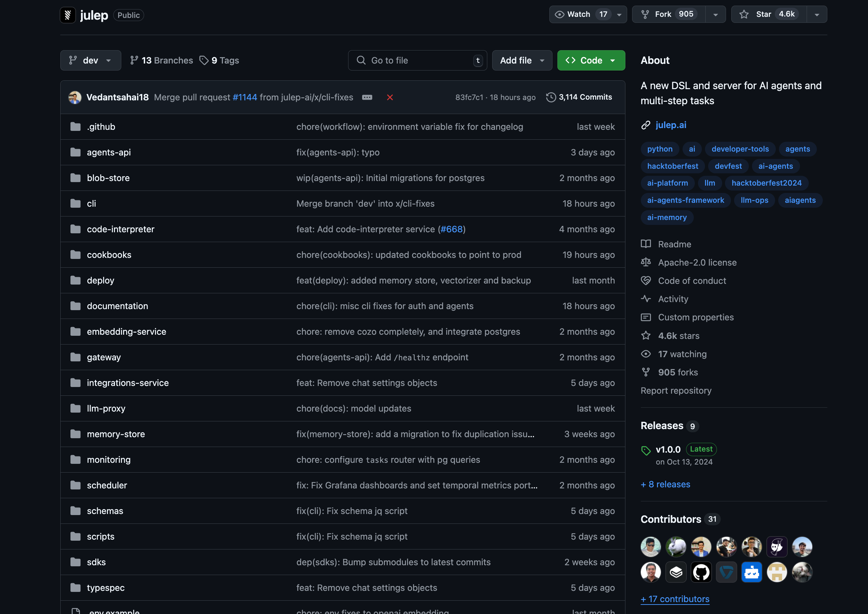
Task: Open the Fork options dropdown arrow
Action: point(715,14)
